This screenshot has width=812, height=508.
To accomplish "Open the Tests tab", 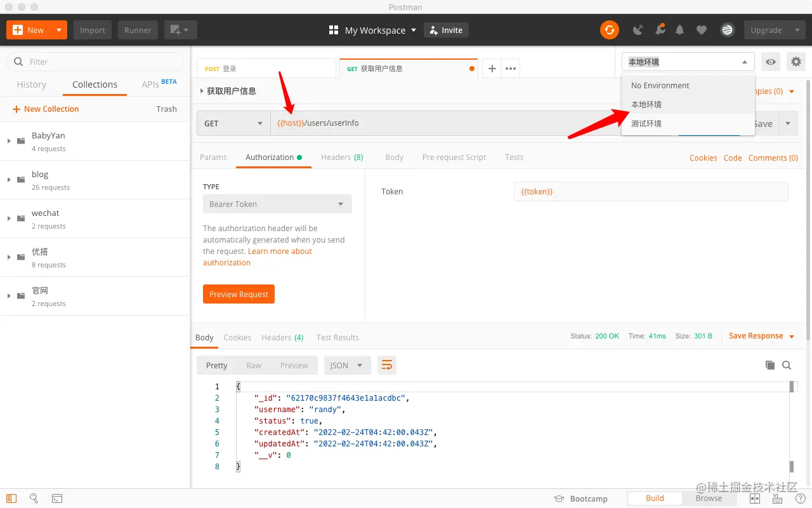I will [x=514, y=157].
